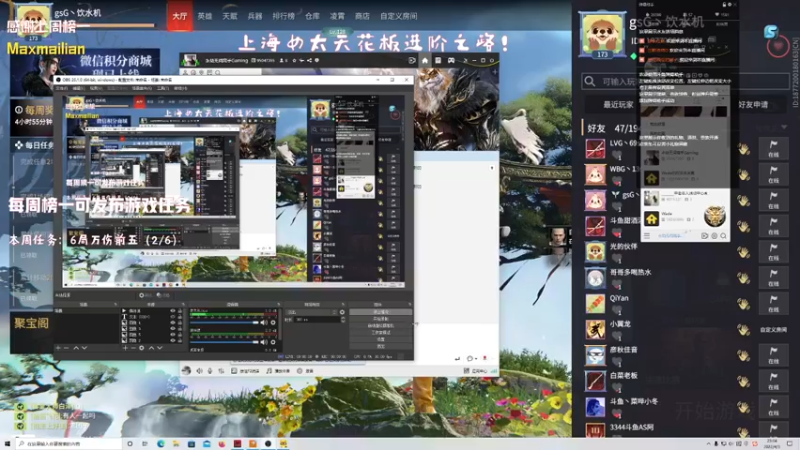Viewport: 800px width, 450px height.
Task: Open Microsoft Edge from the taskbar
Action: point(161,444)
